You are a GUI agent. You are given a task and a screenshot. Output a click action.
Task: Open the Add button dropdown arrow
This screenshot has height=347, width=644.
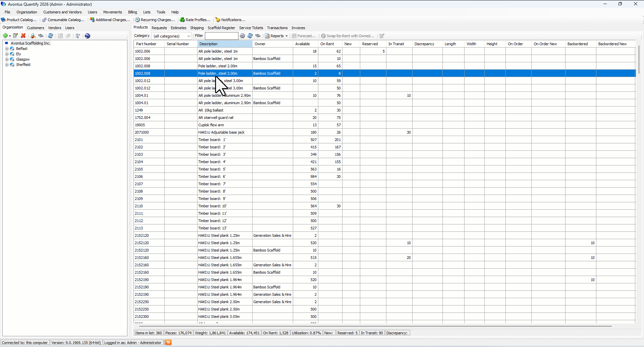click(10, 36)
